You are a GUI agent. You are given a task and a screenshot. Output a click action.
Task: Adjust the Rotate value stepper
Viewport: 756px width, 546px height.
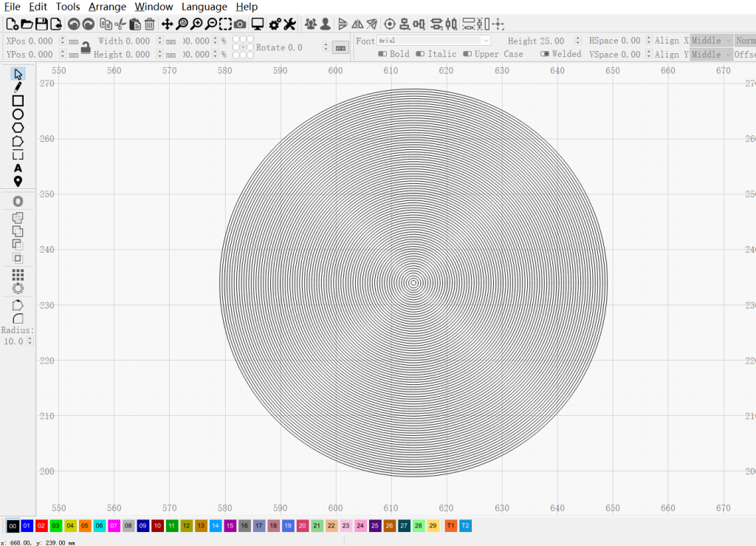(x=326, y=47)
